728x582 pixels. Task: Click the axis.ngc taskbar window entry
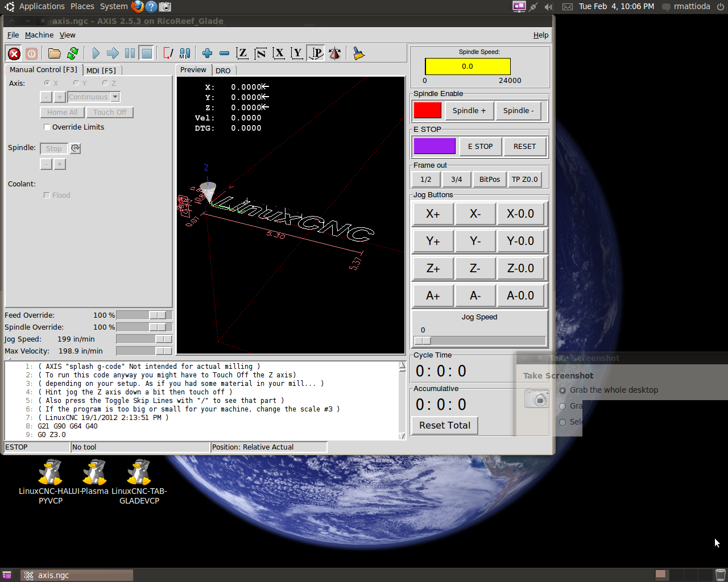point(77,575)
